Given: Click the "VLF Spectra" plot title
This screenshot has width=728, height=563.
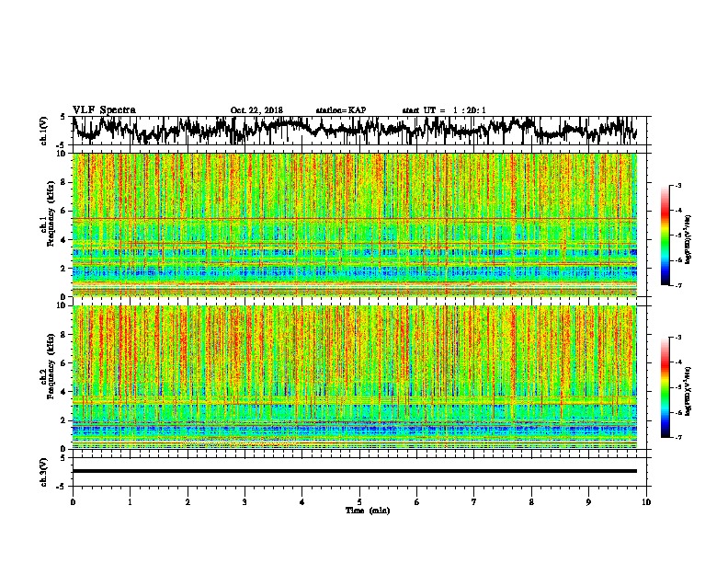Looking at the screenshot, I should [104, 110].
